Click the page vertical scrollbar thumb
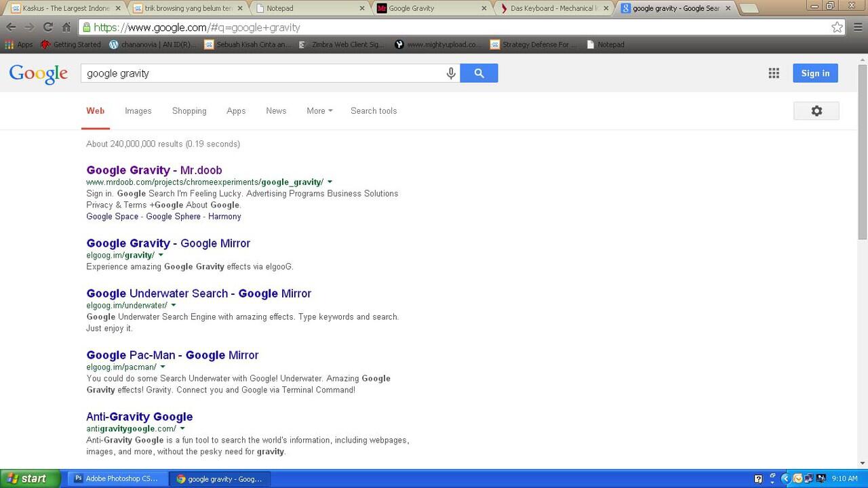 click(x=863, y=152)
